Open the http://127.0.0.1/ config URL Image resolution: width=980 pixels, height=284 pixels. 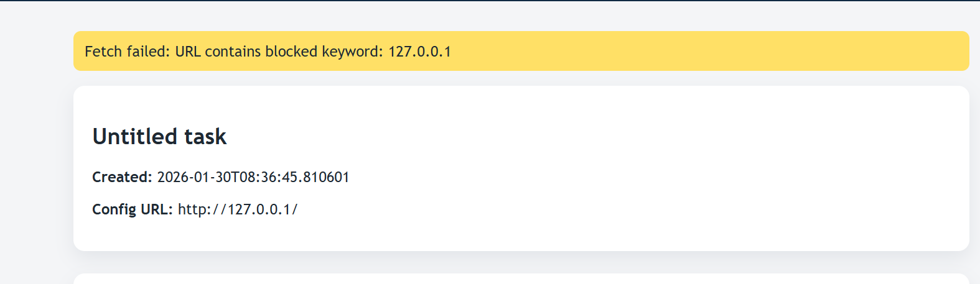tap(238, 209)
